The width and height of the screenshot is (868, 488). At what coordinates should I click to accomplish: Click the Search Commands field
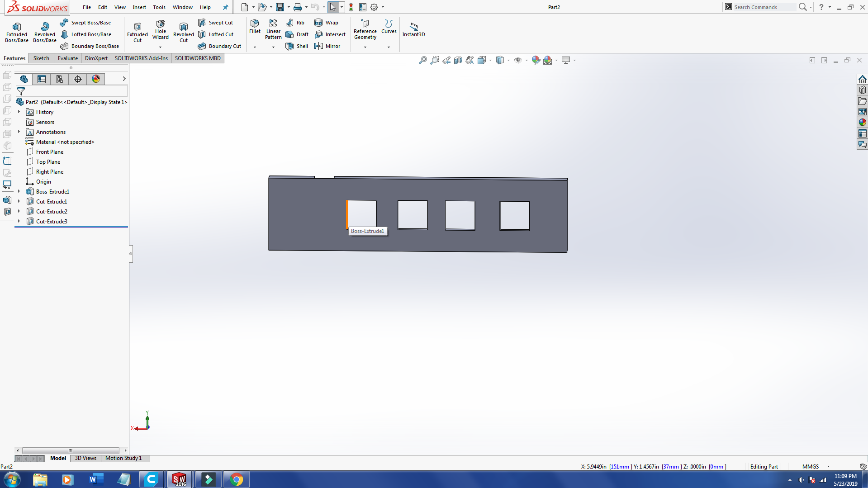point(764,7)
